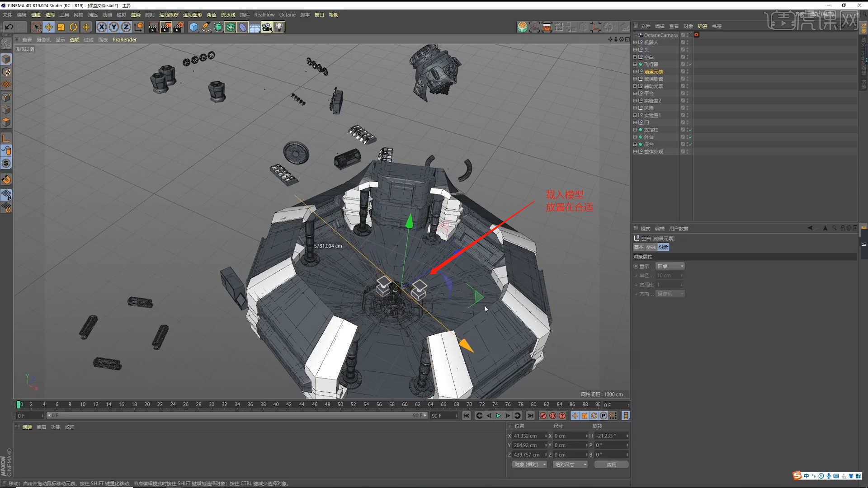868x488 pixels.
Task: Open the 运动图形 menu
Action: click(193, 15)
